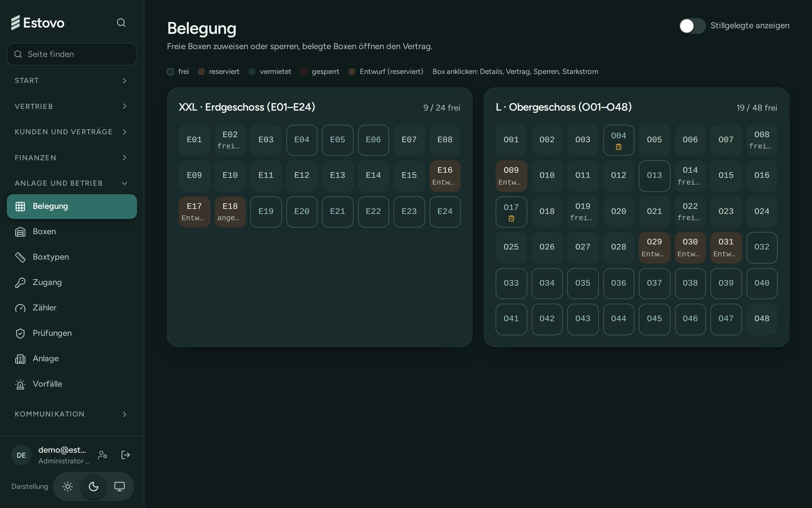Open the Zugang page
The height and width of the screenshot is (508, 812).
point(72,282)
